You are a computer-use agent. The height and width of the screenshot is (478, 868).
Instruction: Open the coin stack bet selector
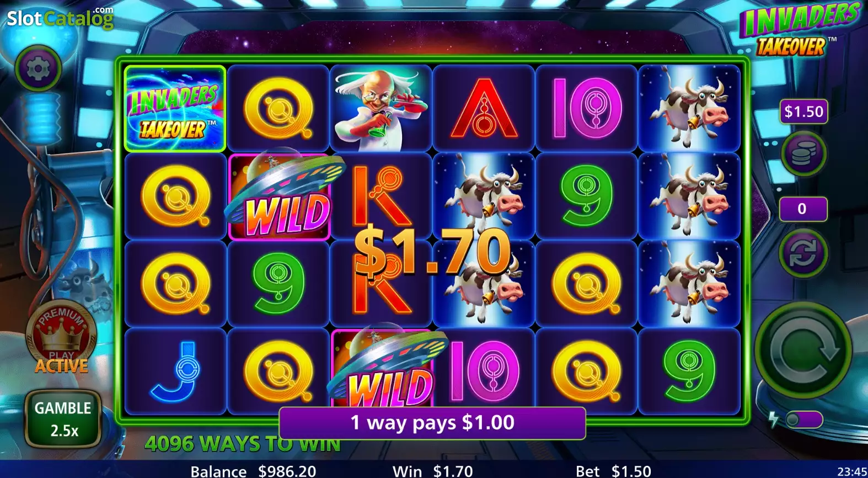point(803,155)
